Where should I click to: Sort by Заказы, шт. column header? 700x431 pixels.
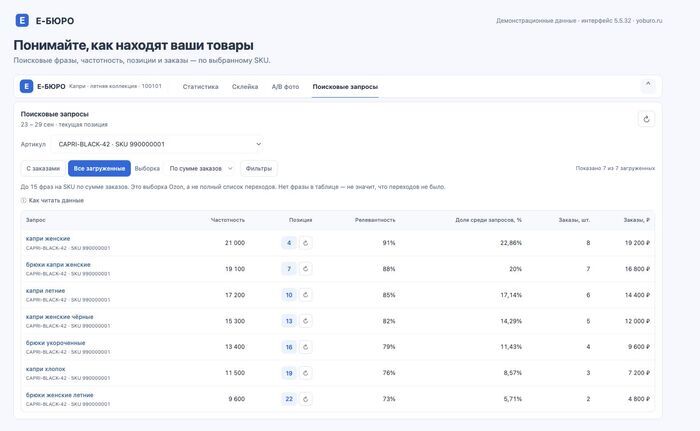(574, 220)
